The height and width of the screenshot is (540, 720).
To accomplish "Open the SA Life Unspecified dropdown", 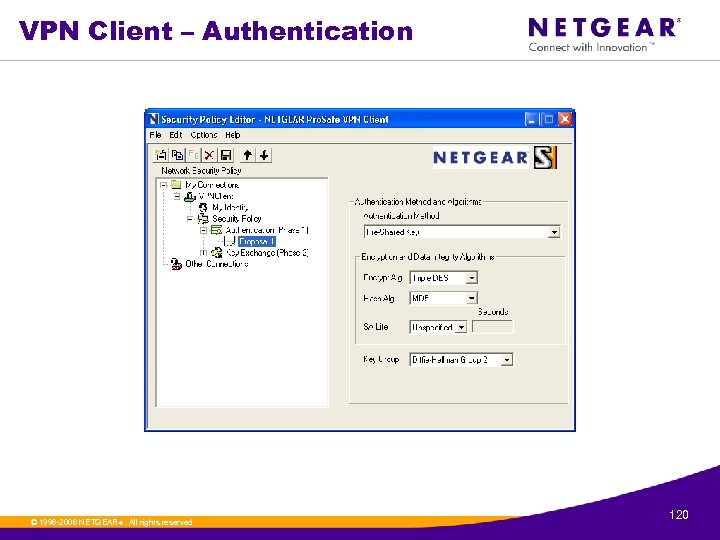I will (x=461, y=327).
